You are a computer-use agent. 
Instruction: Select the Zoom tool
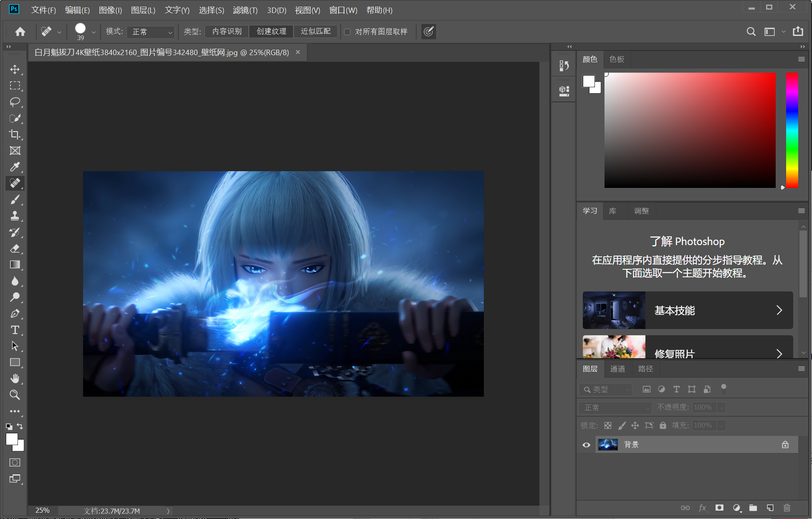pos(15,395)
